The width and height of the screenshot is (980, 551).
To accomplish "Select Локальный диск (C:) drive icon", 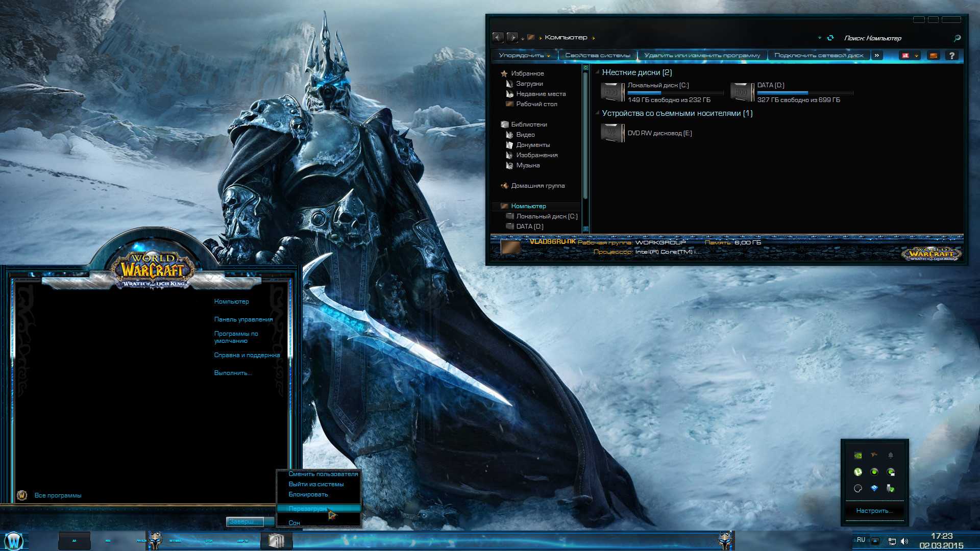I will pyautogui.click(x=612, y=92).
